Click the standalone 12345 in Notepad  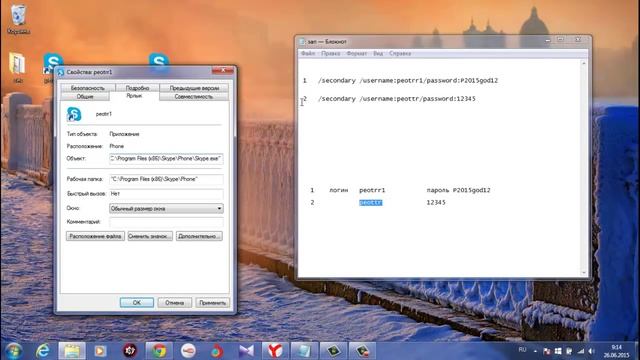(436, 202)
